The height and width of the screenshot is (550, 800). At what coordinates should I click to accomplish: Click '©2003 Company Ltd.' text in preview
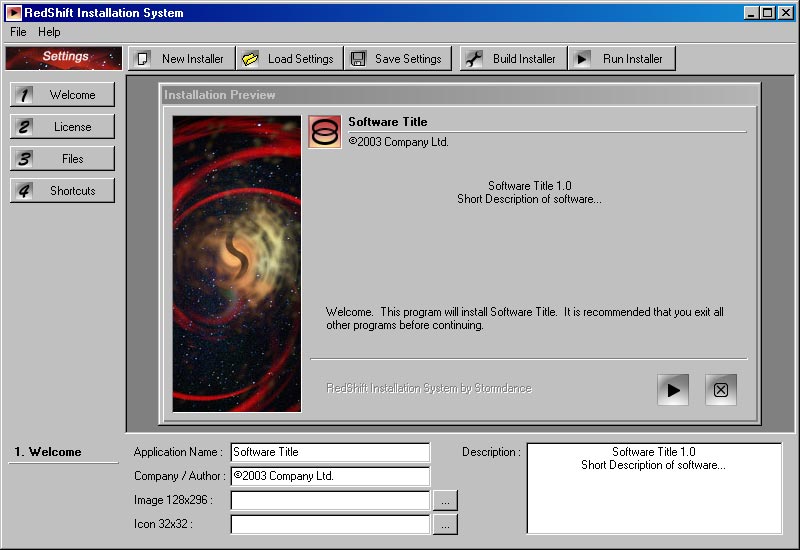pyautogui.click(x=398, y=142)
